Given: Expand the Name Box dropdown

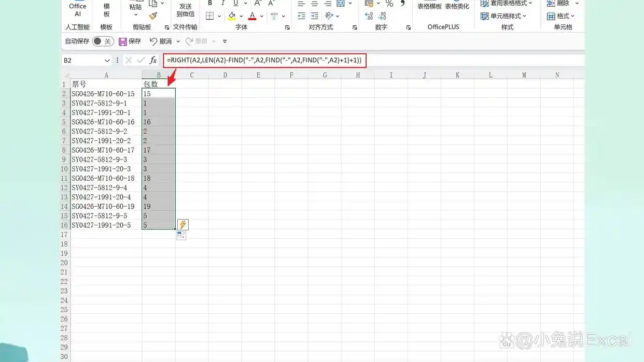Looking at the screenshot, I should click(107, 61).
